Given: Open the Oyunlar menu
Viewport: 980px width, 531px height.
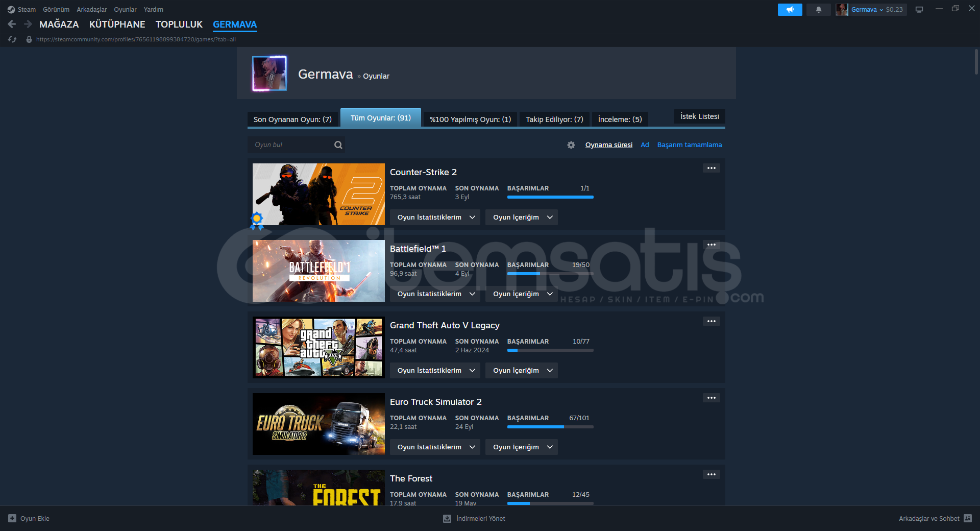Looking at the screenshot, I should pos(125,10).
